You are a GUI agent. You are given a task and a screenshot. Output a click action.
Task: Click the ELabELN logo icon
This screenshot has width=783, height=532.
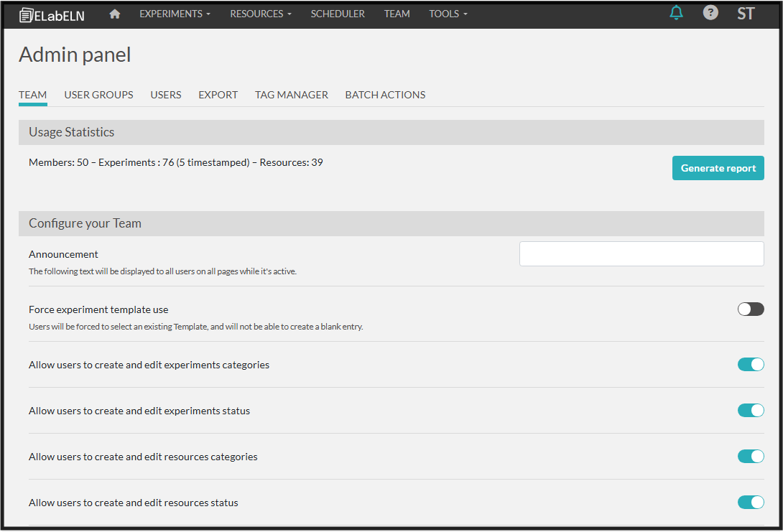tap(27, 14)
